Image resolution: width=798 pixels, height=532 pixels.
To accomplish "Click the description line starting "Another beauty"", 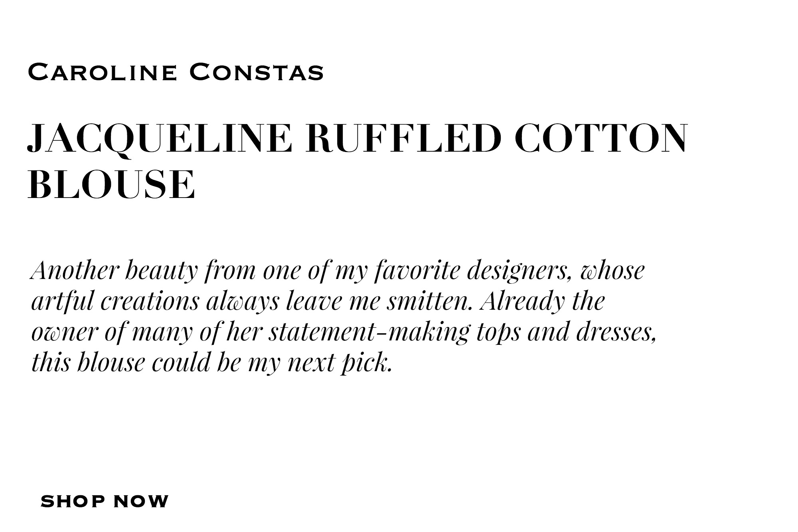I will pos(337,271).
